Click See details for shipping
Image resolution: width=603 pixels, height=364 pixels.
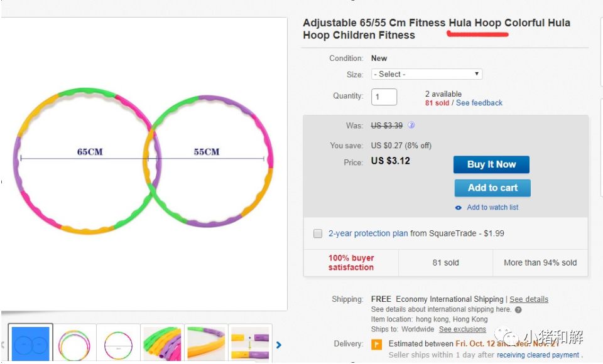[x=529, y=299]
